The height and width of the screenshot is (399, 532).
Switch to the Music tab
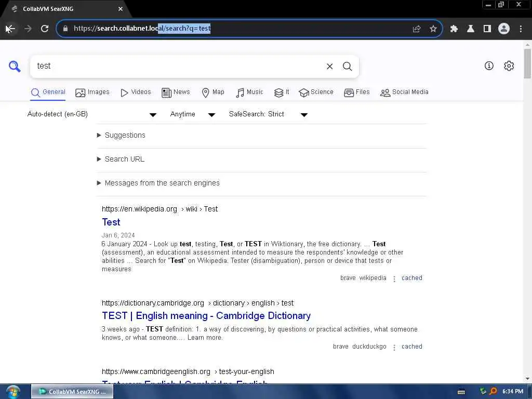(x=249, y=92)
